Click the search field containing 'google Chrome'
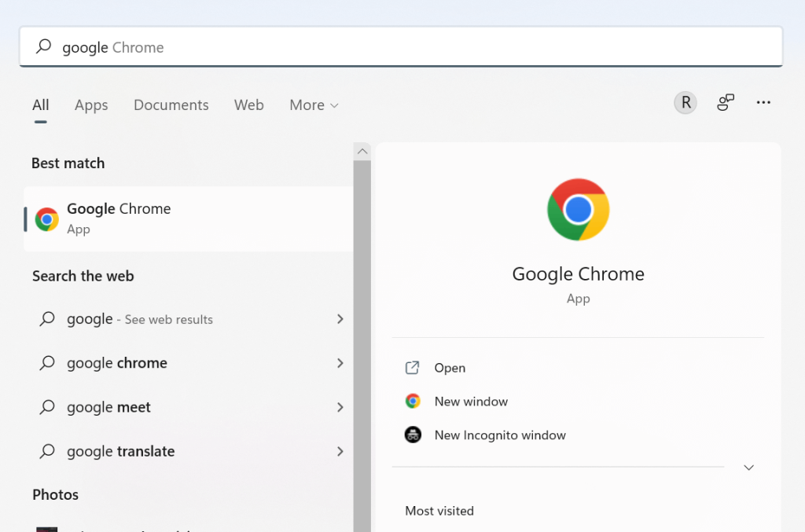 point(401,46)
